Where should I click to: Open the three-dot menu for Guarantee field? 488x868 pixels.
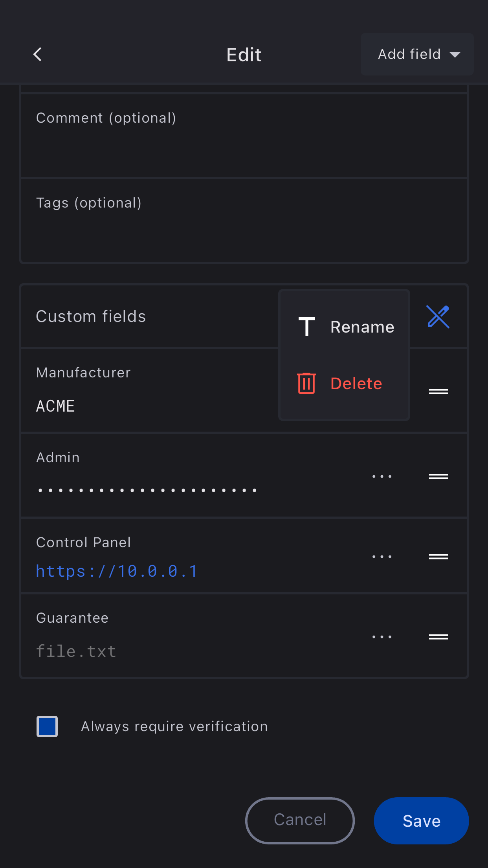(x=382, y=637)
